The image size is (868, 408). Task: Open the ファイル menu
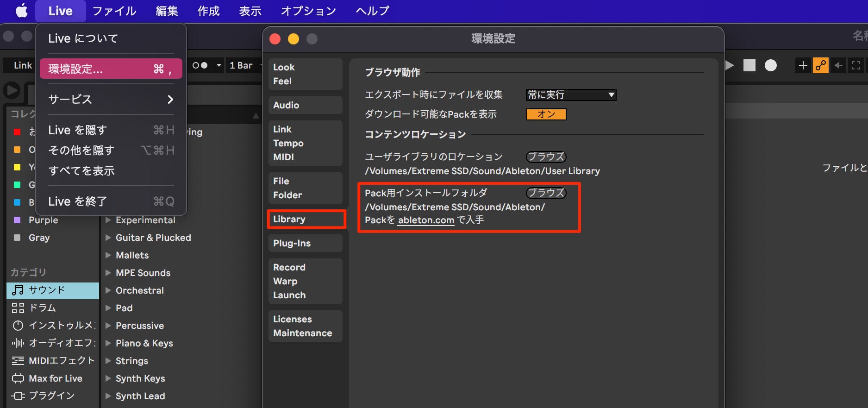click(114, 11)
